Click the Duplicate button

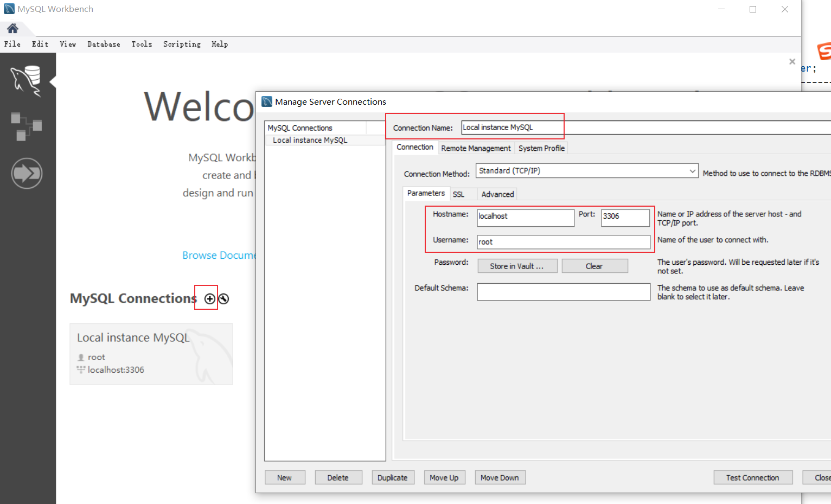tap(393, 477)
